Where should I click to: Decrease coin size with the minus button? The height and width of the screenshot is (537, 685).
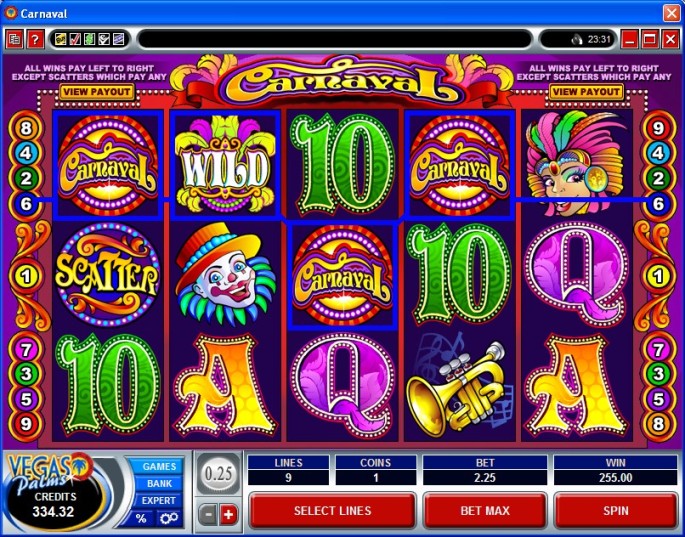pyautogui.click(x=208, y=515)
